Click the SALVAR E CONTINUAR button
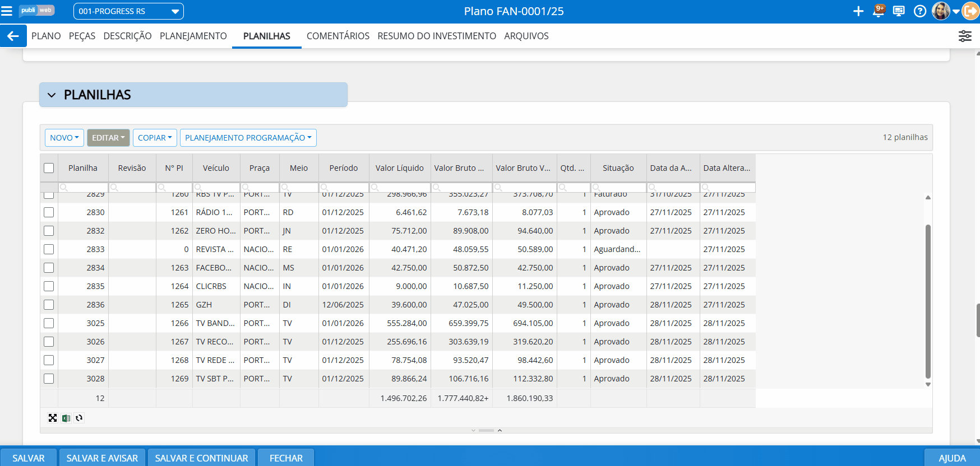This screenshot has height=466, width=980. coord(201,458)
